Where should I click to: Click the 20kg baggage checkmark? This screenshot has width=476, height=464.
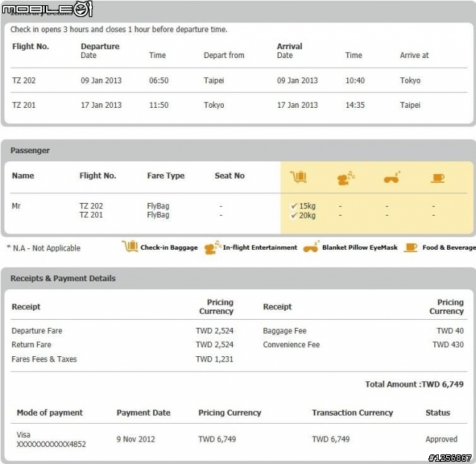click(x=294, y=216)
